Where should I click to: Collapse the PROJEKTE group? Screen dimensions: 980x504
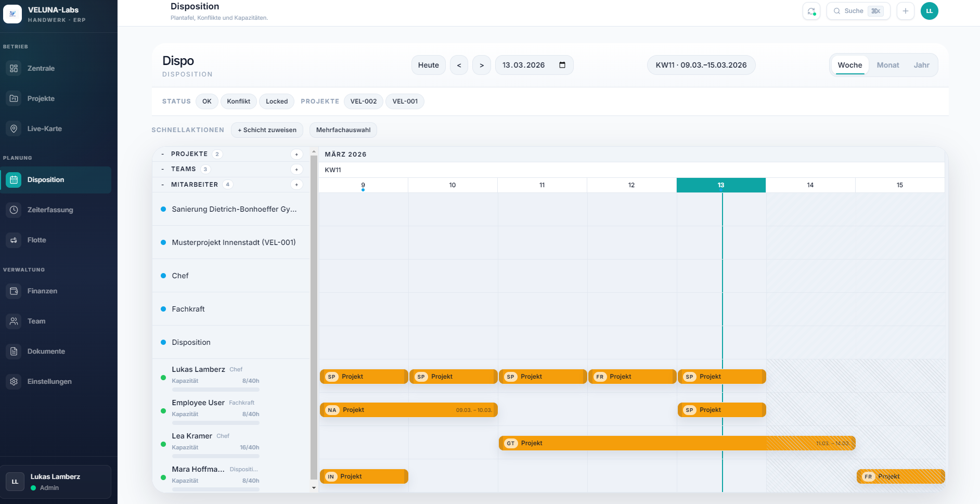point(162,153)
